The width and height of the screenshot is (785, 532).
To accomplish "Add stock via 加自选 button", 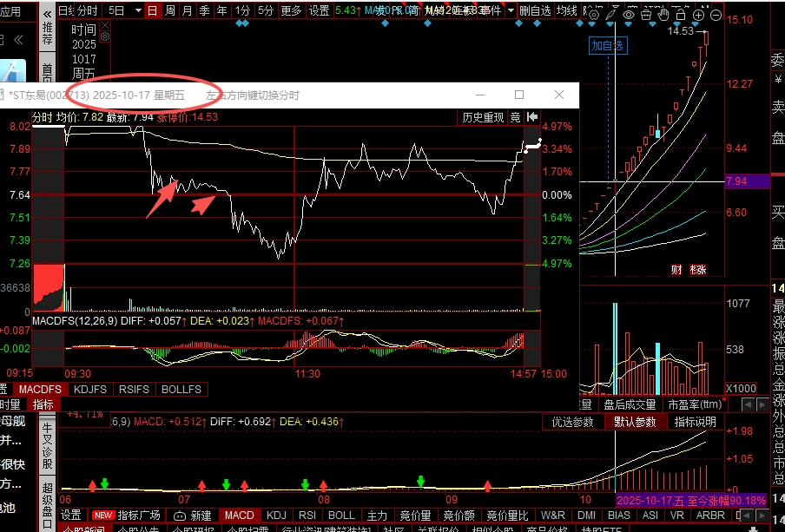I will (608, 45).
